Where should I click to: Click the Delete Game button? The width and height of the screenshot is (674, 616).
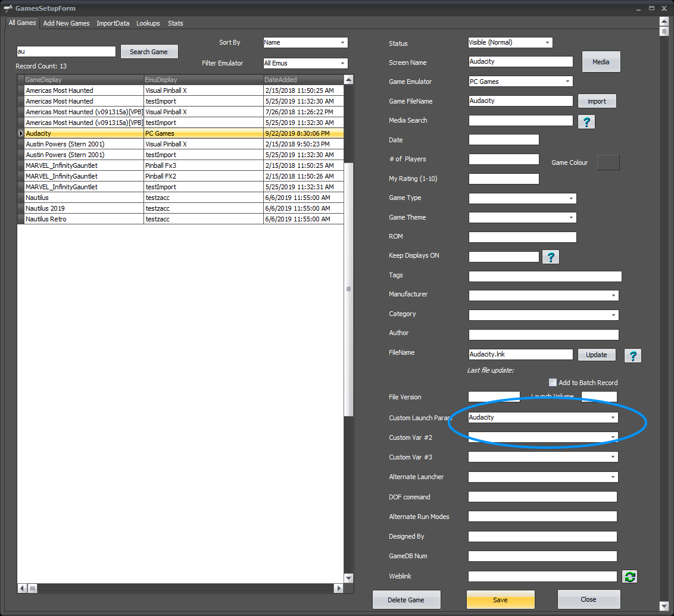(406, 599)
